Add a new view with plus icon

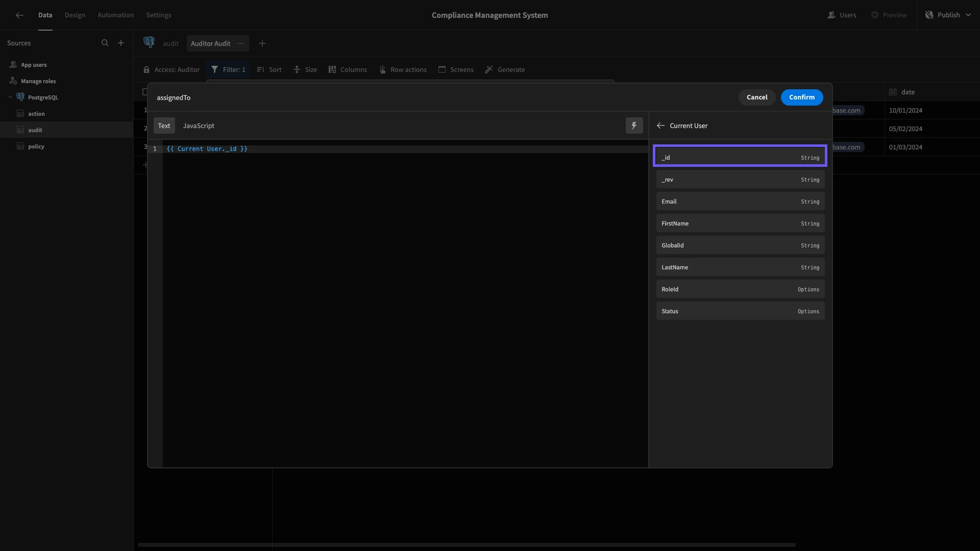click(x=262, y=44)
